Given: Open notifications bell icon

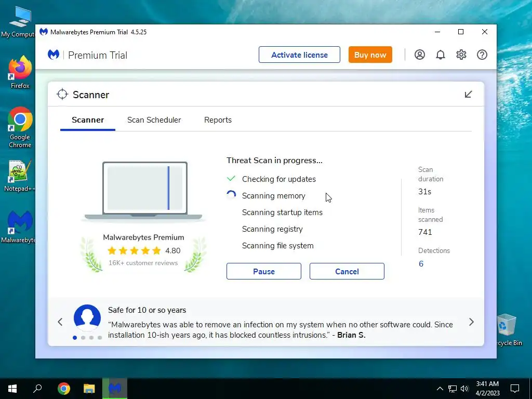Looking at the screenshot, I should [x=441, y=55].
